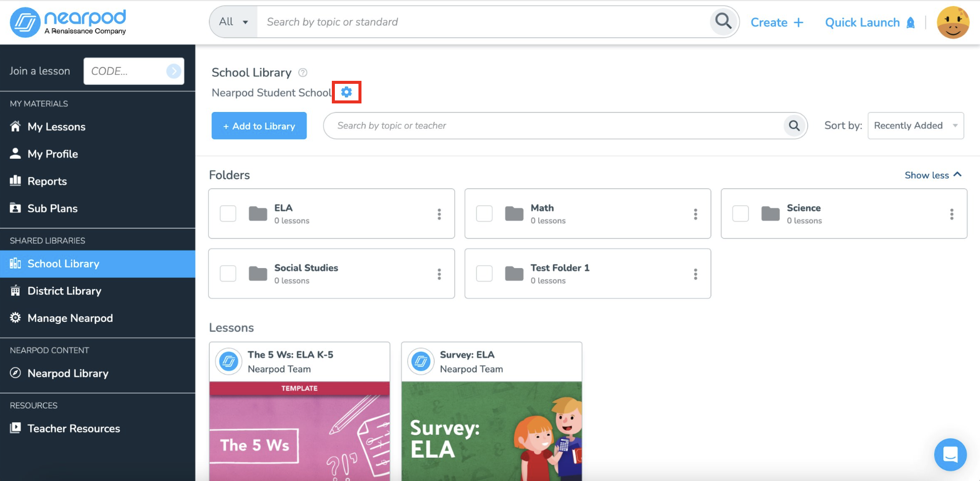980x481 pixels.
Task: Select the ELA folder checkbox
Action: [x=228, y=213]
